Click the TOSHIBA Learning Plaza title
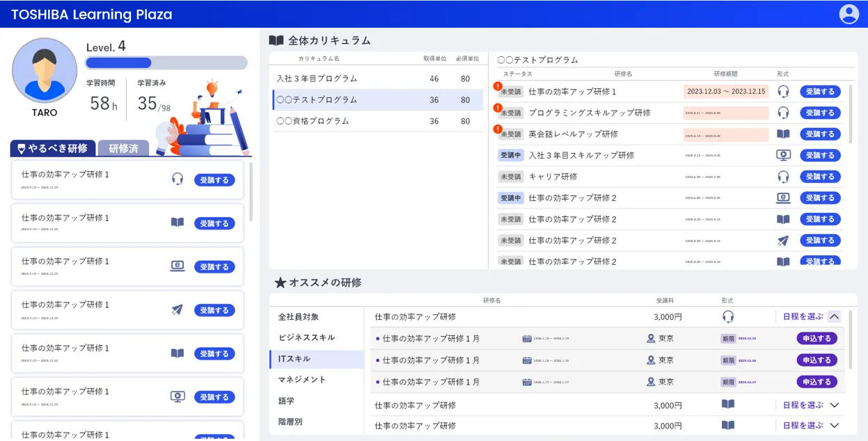The image size is (868, 441). point(91,15)
